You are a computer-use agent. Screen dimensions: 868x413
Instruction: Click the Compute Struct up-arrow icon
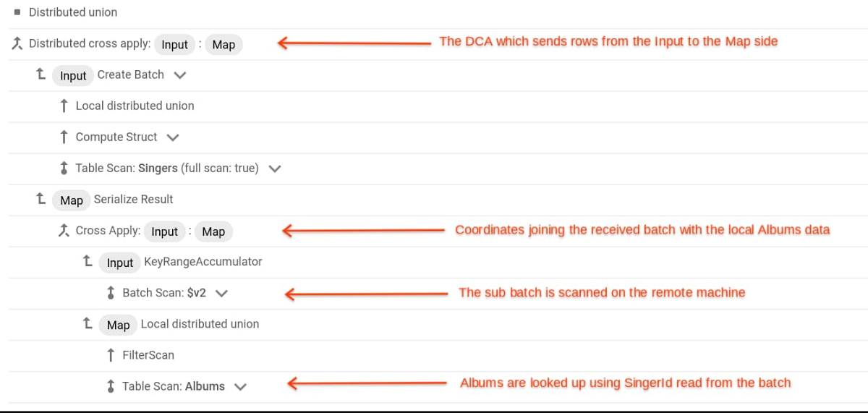(x=64, y=137)
